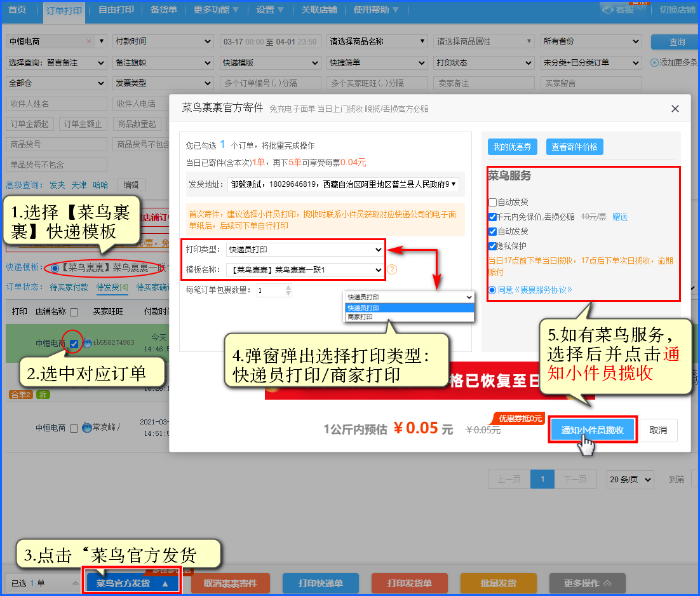This screenshot has height=596, width=700.
Task: Clear the 中恒电商 shop selection with the x icon
Action: (89, 41)
